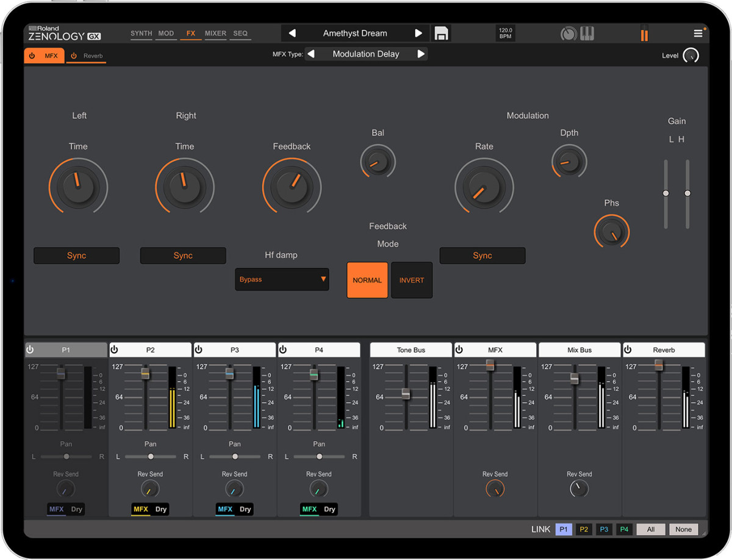The height and width of the screenshot is (560, 732).
Task: Click the 120.0 BPM tempo display
Action: 506,34
